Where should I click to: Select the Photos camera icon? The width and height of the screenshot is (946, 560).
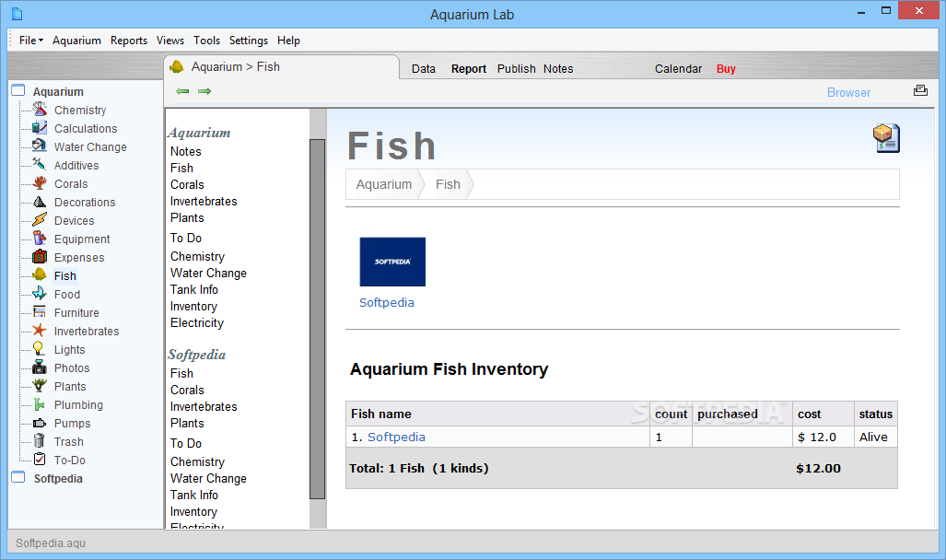[40, 367]
